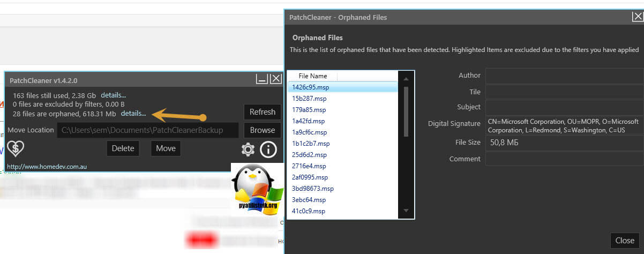Close Orphaned Files window via X
This screenshot has height=254, width=644.
click(638, 17)
